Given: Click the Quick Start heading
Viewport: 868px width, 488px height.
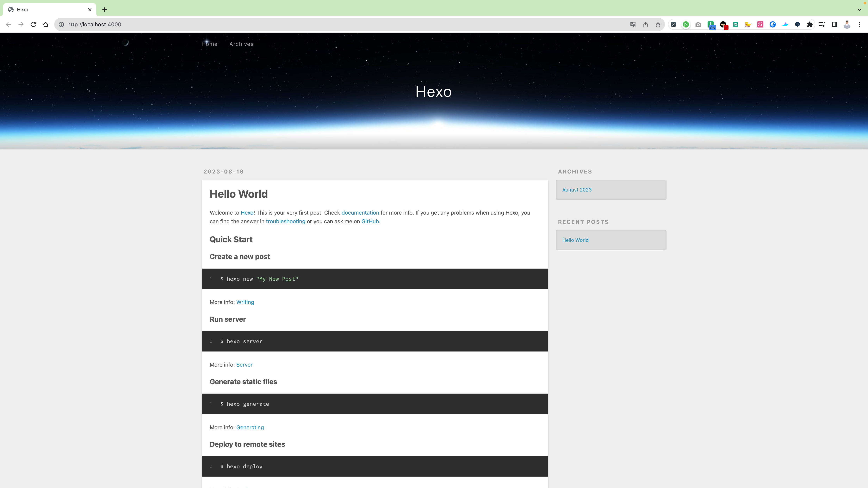Looking at the screenshot, I should tap(231, 240).
